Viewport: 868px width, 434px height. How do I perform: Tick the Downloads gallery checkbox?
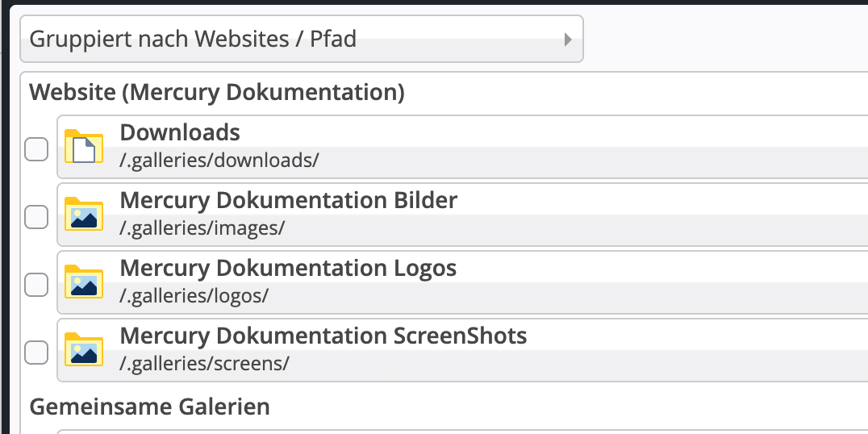pos(36,149)
